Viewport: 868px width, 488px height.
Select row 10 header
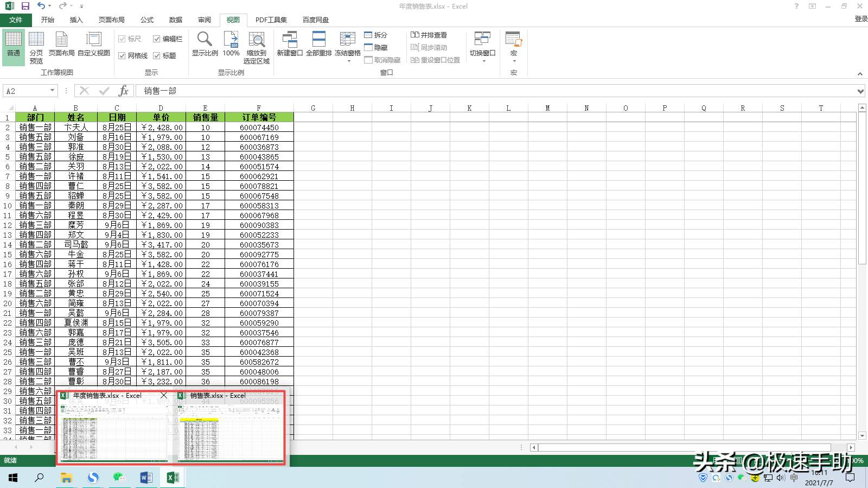point(8,206)
